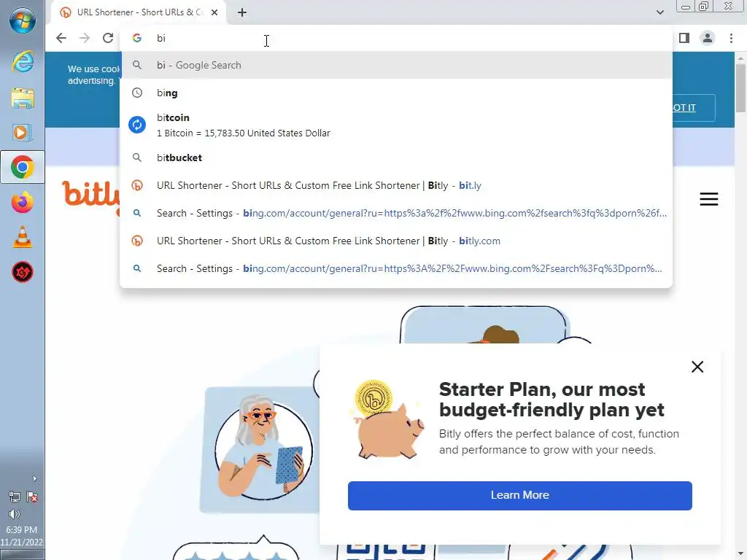Screen dimensions: 747x560
Task: Open Bitly hamburger menu
Action: tap(709, 199)
